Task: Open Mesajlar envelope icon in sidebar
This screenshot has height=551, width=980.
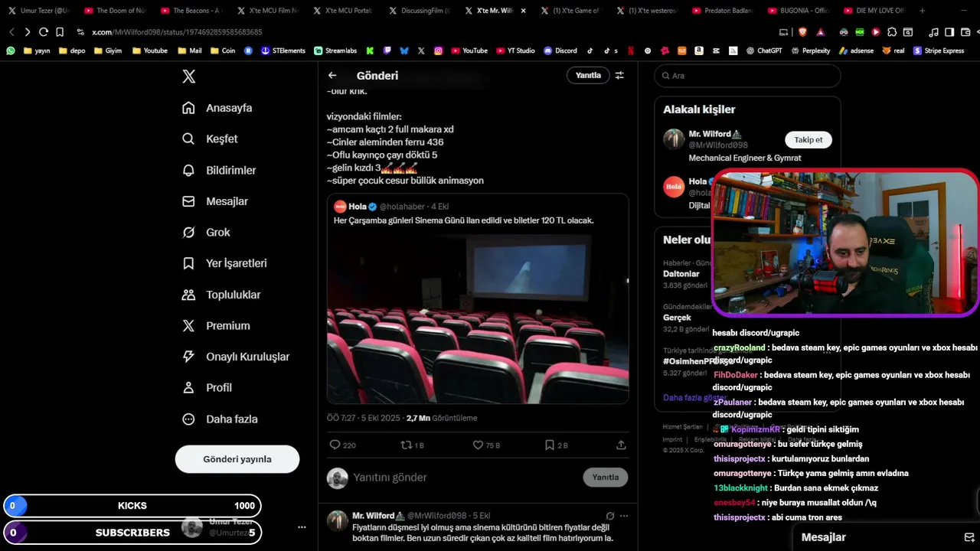Action: [188, 201]
